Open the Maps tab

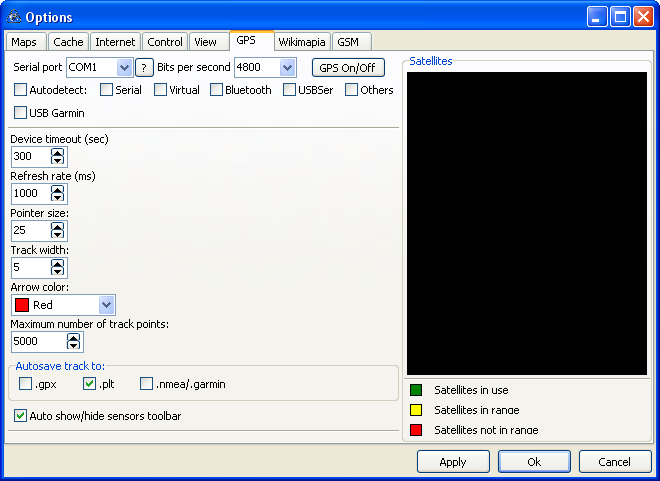click(24, 42)
